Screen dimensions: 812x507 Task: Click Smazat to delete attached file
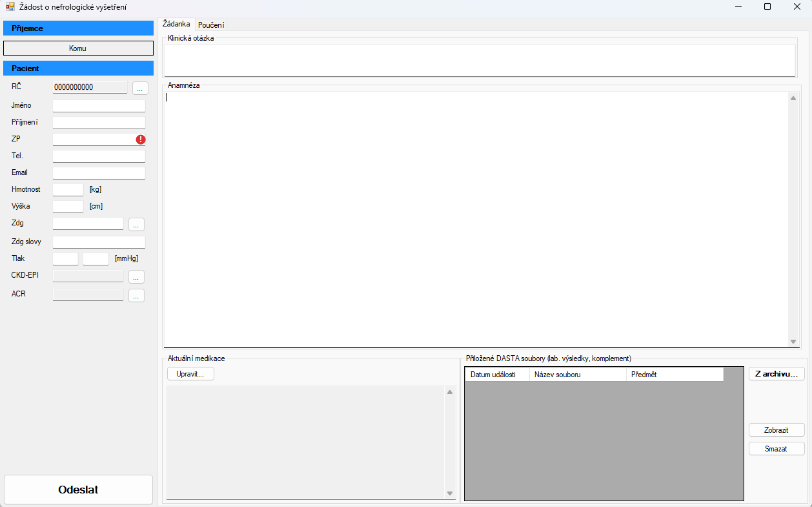(776, 449)
